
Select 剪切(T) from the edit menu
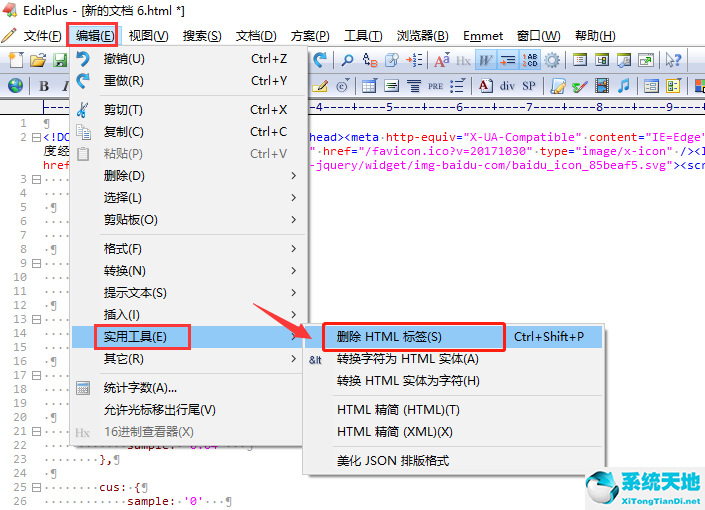click(188, 110)
